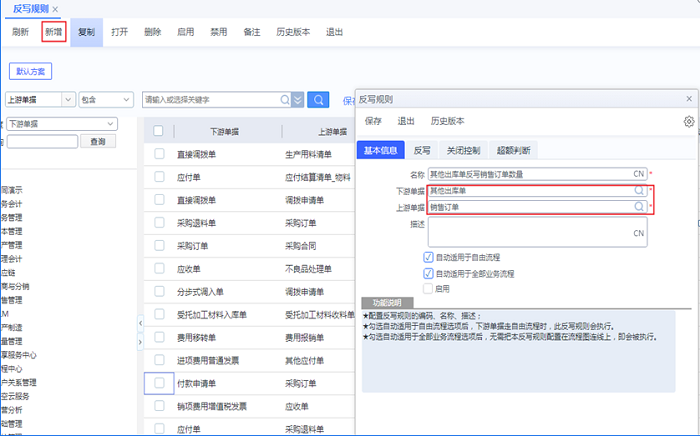
Task: Click the CN language icon in 名称 field
Action: [x=639, y=174]
